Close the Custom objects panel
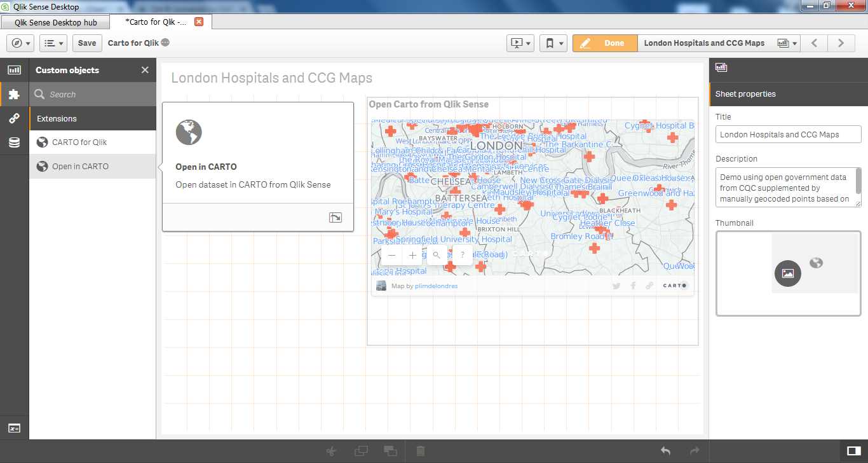Screen dimensions: 868x463 [145, 70]
